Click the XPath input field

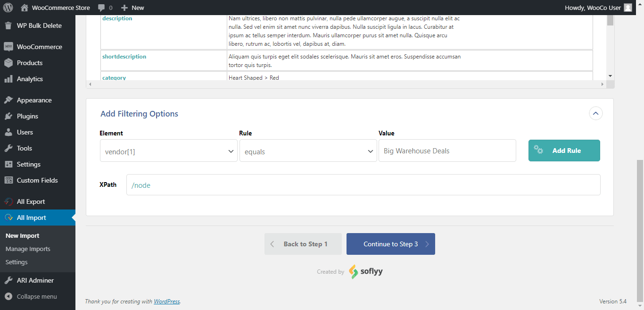363,185
